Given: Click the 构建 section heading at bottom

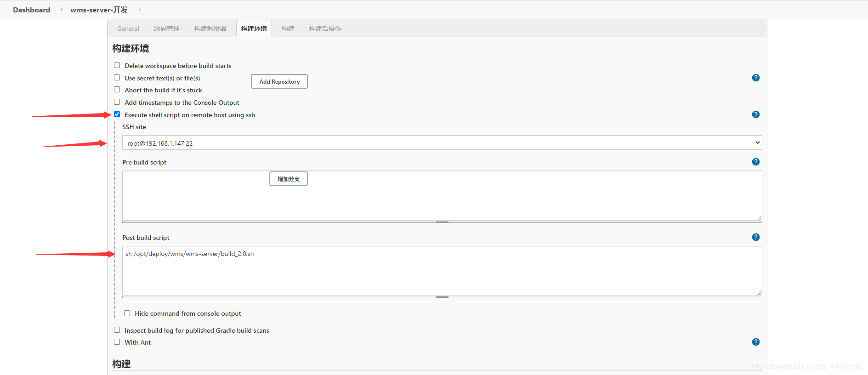Looking at the screenshot, I should pyautogui.click(x=121, y=364).
